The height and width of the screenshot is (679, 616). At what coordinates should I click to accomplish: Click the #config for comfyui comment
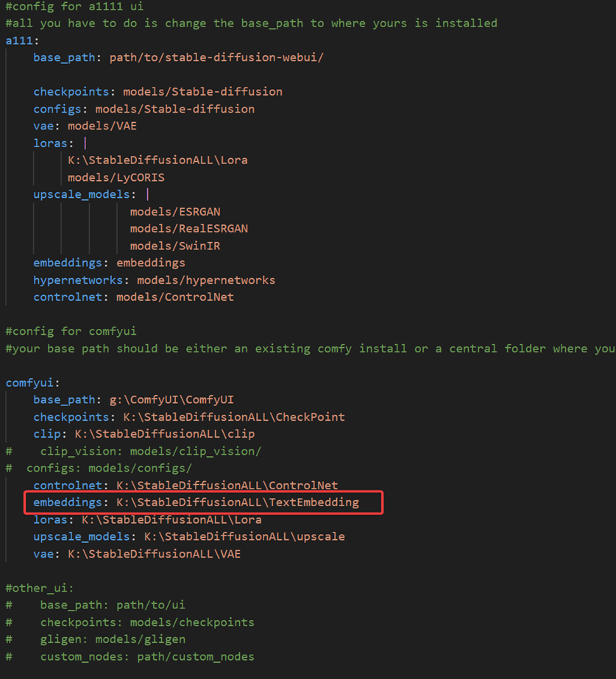click(71, 330)
